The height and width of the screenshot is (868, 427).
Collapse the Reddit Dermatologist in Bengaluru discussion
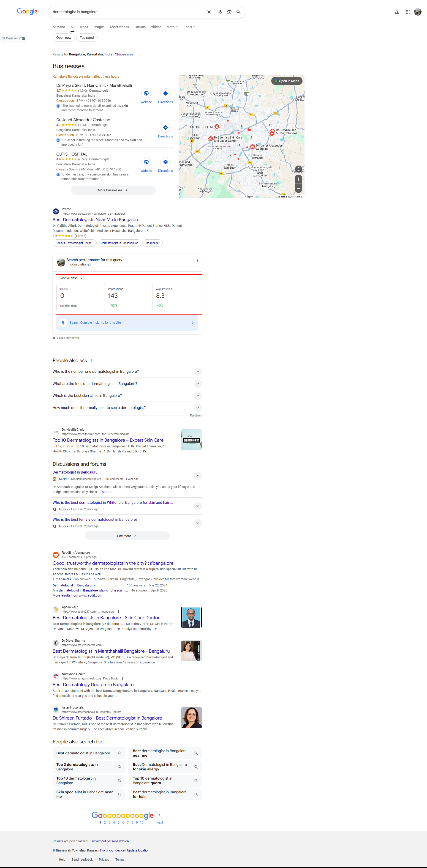pos(198,476)
